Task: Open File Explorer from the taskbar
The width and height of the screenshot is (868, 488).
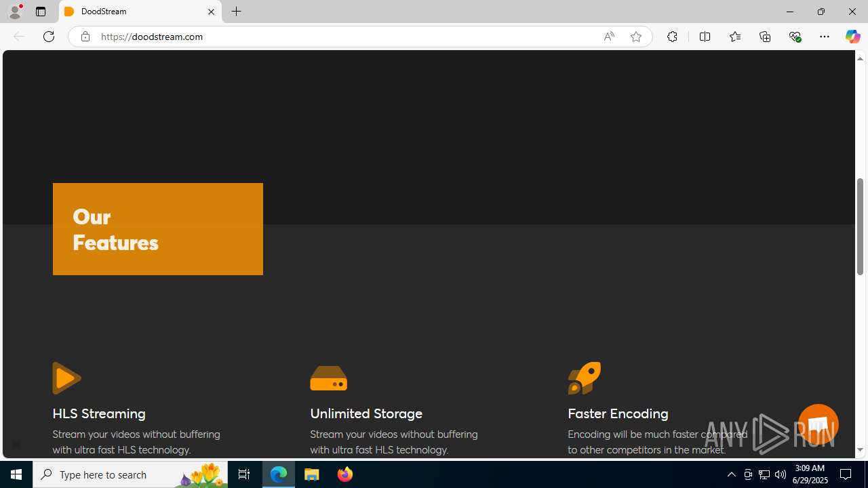Action: [312, 474]
